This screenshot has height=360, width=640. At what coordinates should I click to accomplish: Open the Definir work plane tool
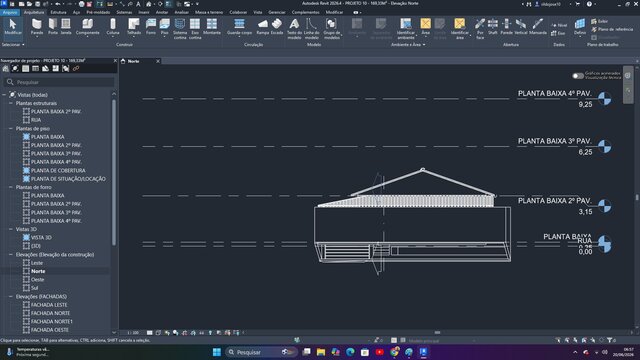[580, 27]
